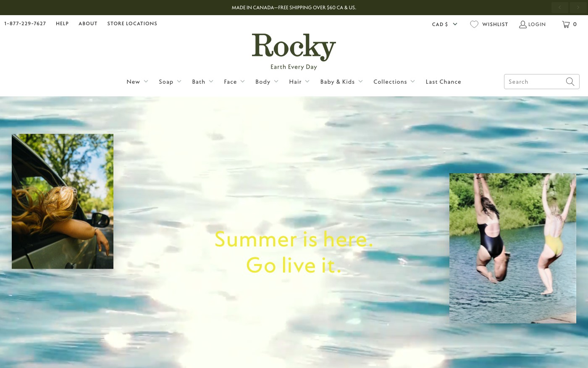Expand the Soap menu
This screenshot has height=368, width=588.
[x=170, y=82]
